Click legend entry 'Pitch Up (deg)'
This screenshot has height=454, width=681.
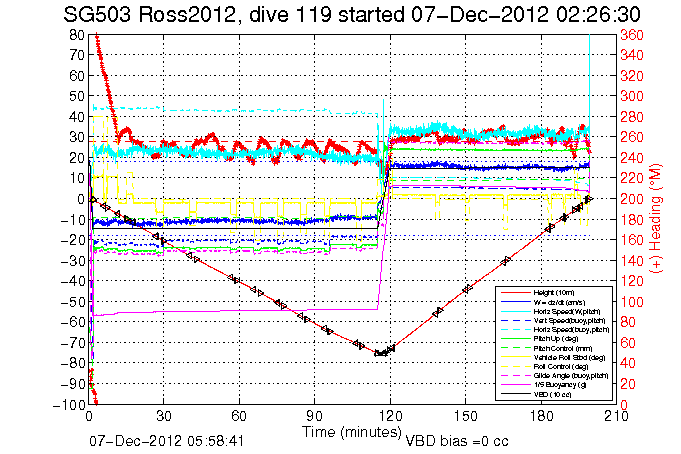(x=555, y=339)
